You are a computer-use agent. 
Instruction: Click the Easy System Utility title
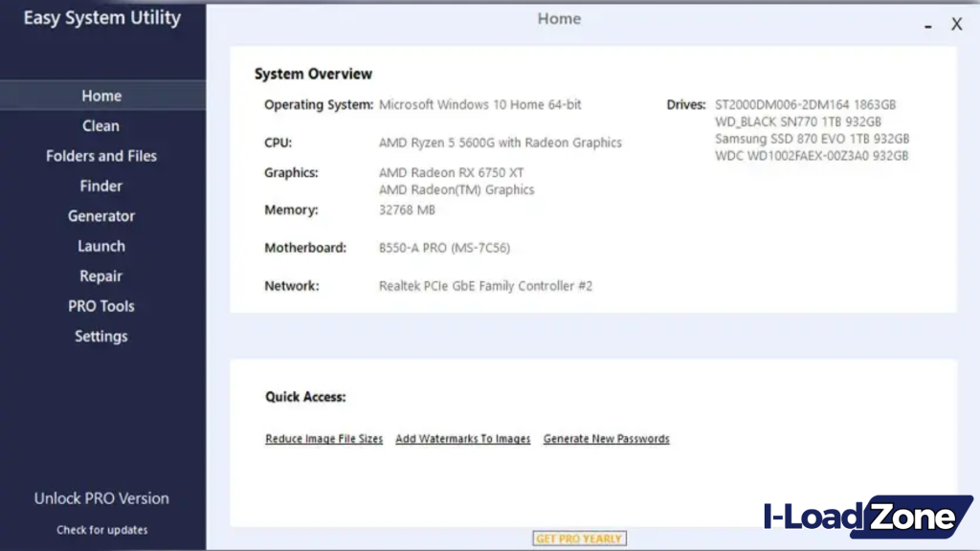(101, 17)
